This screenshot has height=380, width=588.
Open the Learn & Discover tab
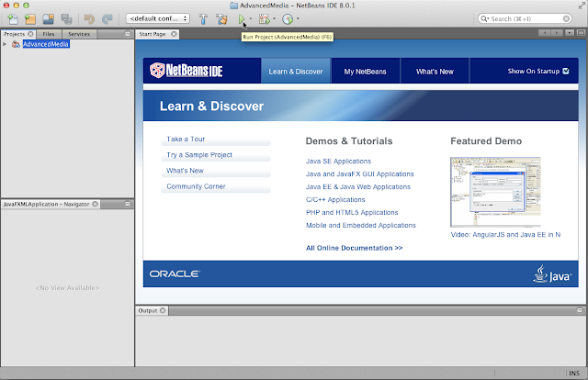[296, 72]
